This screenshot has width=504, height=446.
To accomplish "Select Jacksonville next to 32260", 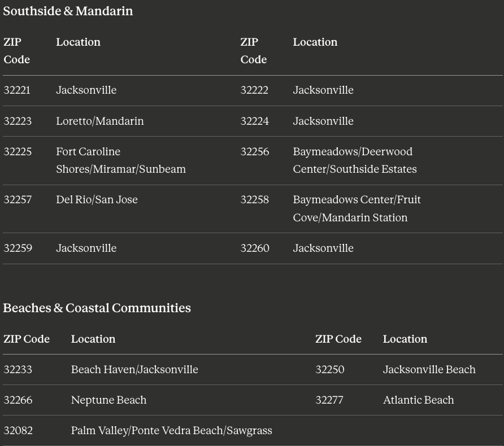I will pos(323,248).
